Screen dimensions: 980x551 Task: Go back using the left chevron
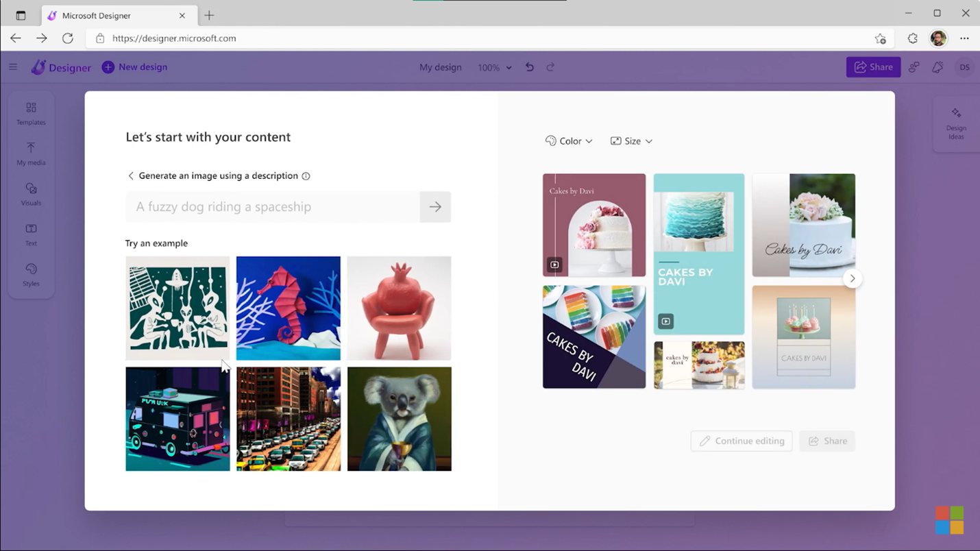pos(131,176)
